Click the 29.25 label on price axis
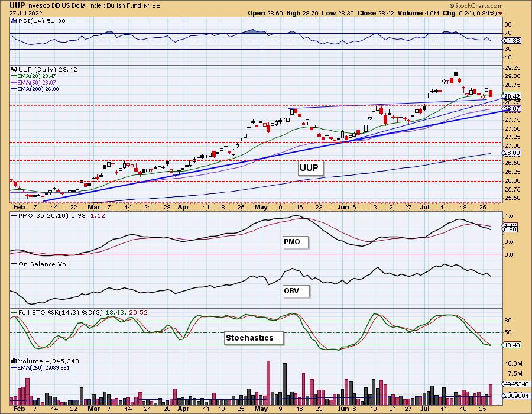Image resolution: width=532 pixels, height=414 pixels. coord(512,67)
